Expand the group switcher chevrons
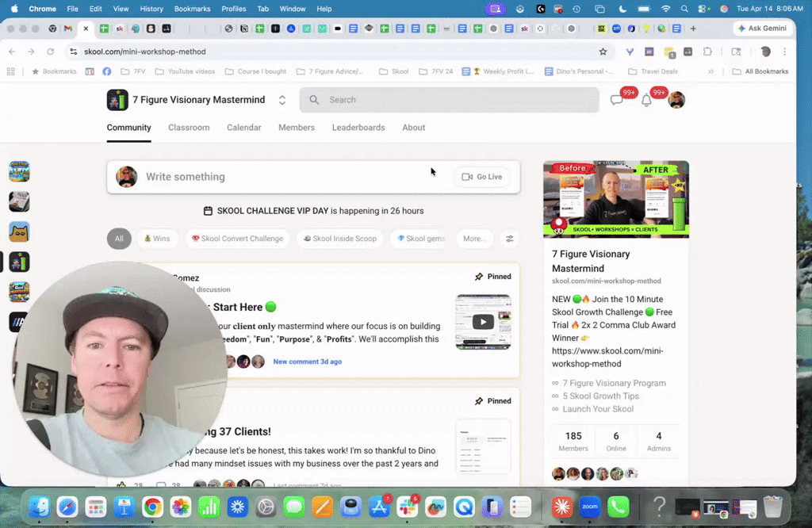Screen dimensions: 812x528 pyautogui.click(x=282, y=100)
